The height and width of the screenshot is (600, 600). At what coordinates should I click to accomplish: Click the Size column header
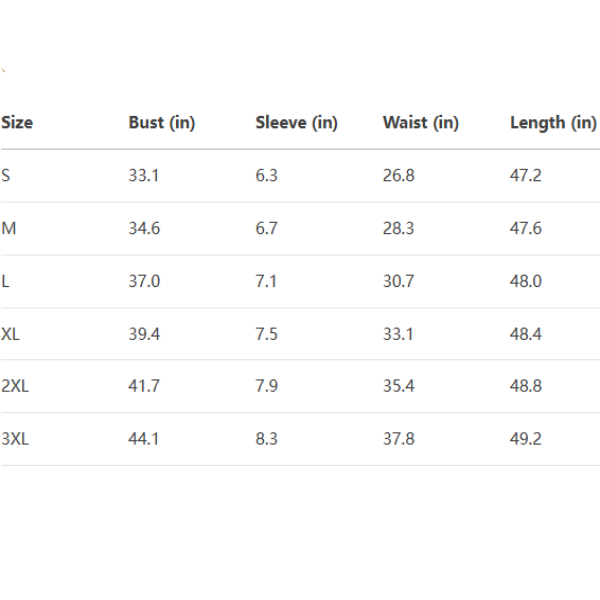pyautogui.click(x=17, y=123)
